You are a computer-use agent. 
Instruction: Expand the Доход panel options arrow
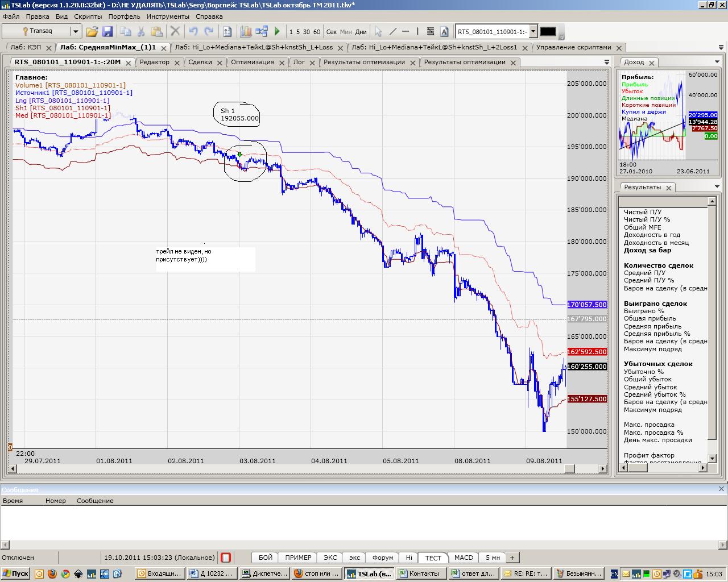tap(717, 61)
